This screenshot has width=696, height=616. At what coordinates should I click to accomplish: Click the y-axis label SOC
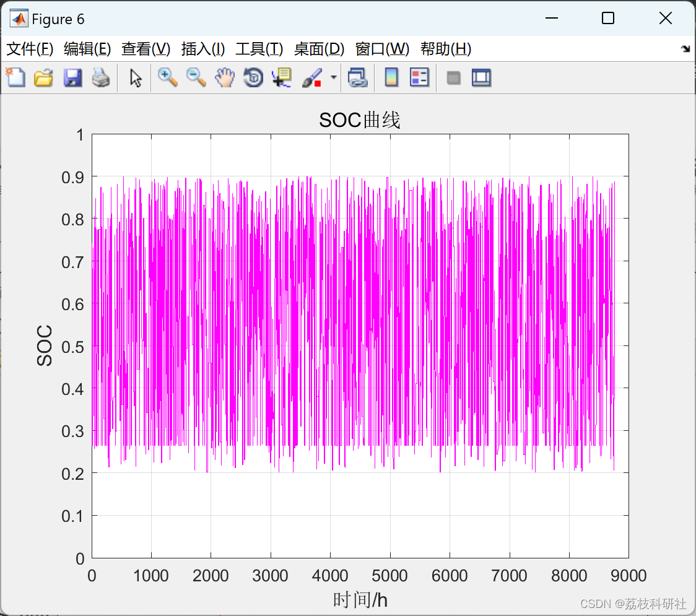pyautogui.click(x=45, y=345)
